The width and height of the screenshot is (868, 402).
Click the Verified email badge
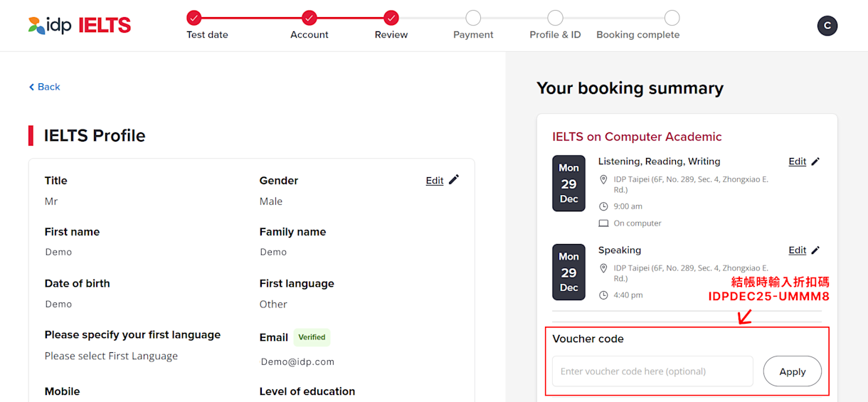[x=312, y=337]
